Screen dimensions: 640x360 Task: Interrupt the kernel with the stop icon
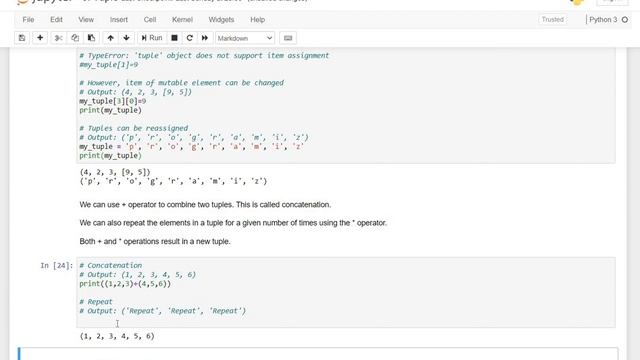174,38
